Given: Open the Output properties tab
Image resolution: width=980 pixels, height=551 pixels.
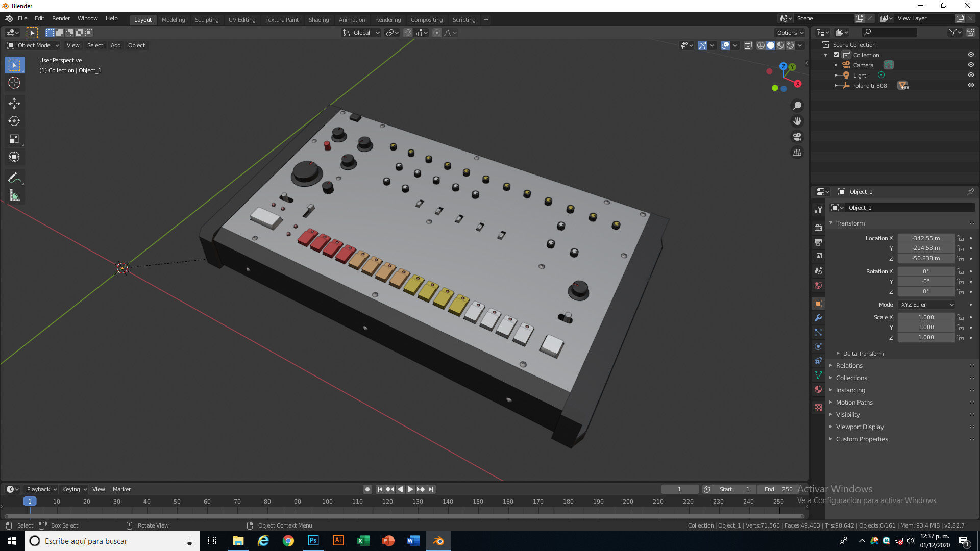Looking at the screenshot, I should click(818, 242).
